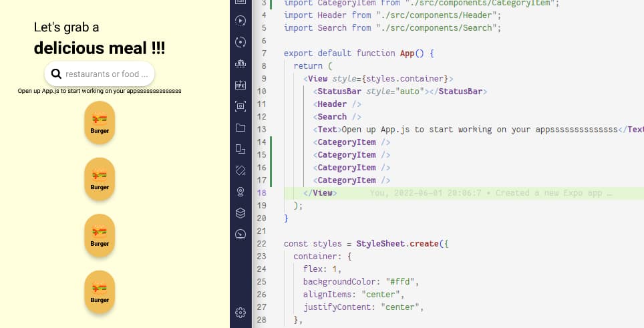Click the play-in-circle run icon in sidebar
This screenshot has width=644, height=328.
coord(240,21)
